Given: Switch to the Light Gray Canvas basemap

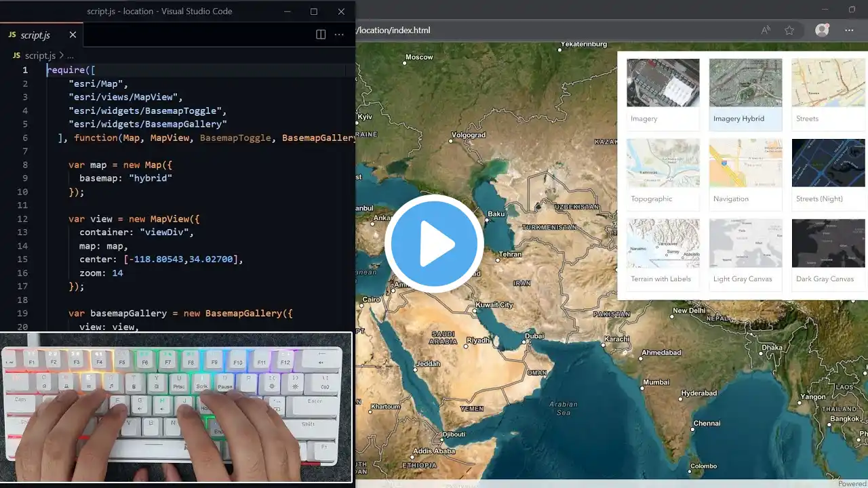Looking at the screenshot, I should point(745,254).
